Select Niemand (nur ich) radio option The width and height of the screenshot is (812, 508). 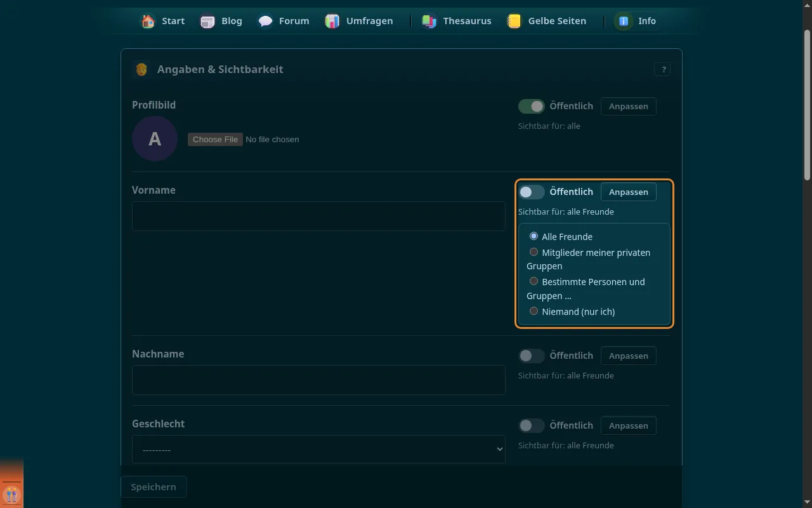click(x=534, y=311)
